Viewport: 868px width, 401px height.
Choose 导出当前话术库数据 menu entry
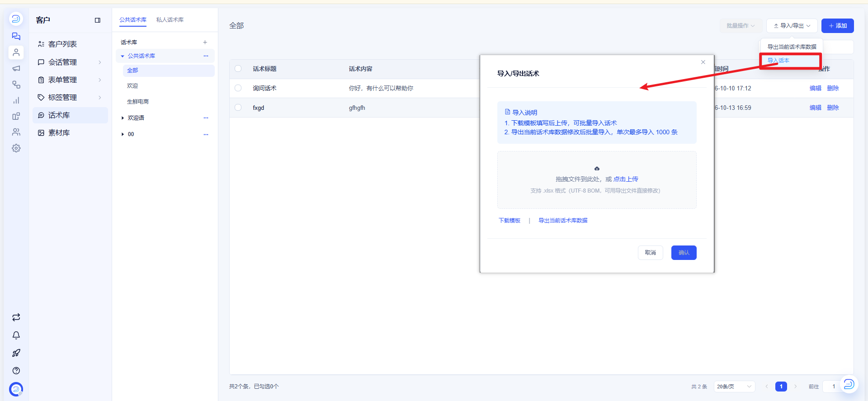(x=792, y=47)
